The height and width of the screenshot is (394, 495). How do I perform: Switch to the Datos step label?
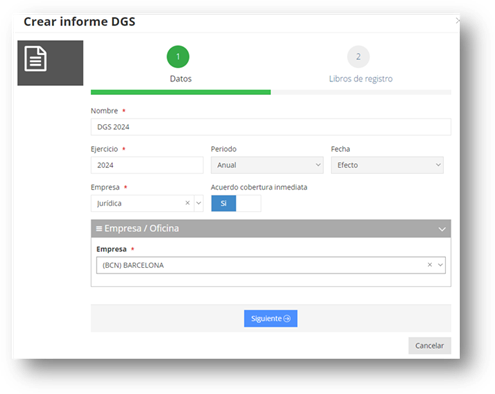(x=181, y=79)
